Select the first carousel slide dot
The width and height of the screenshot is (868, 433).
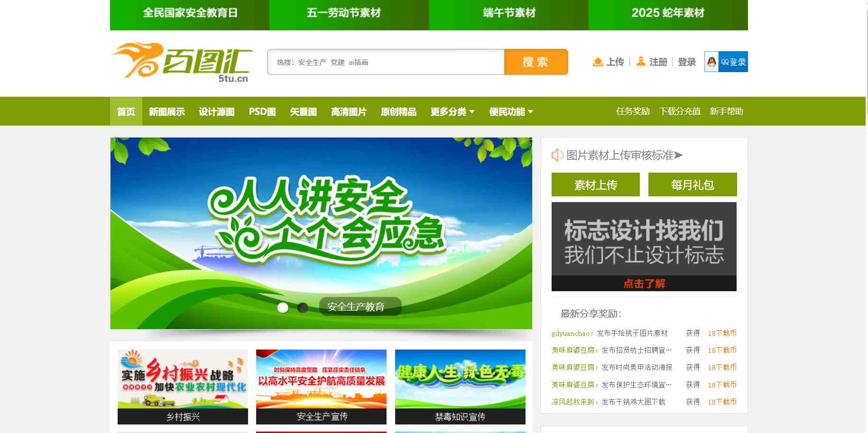click(283, 308)
